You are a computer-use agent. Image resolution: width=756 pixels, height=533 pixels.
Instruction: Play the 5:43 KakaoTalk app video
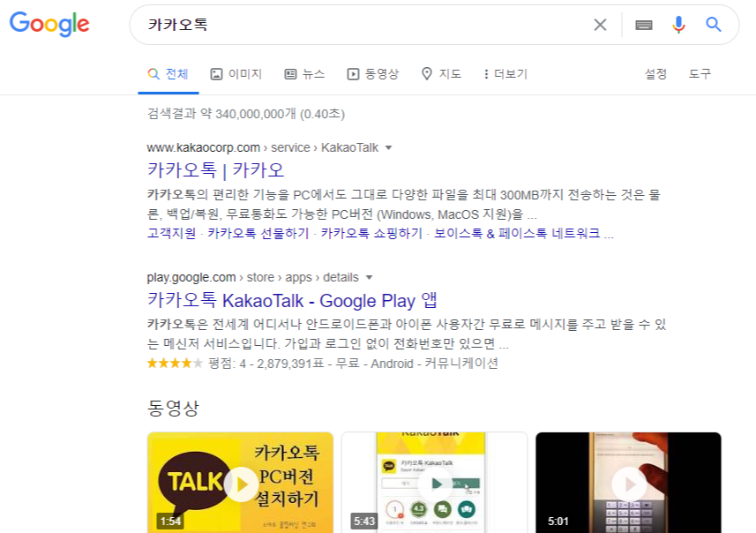pyautogui.click(x=434, y=483)
